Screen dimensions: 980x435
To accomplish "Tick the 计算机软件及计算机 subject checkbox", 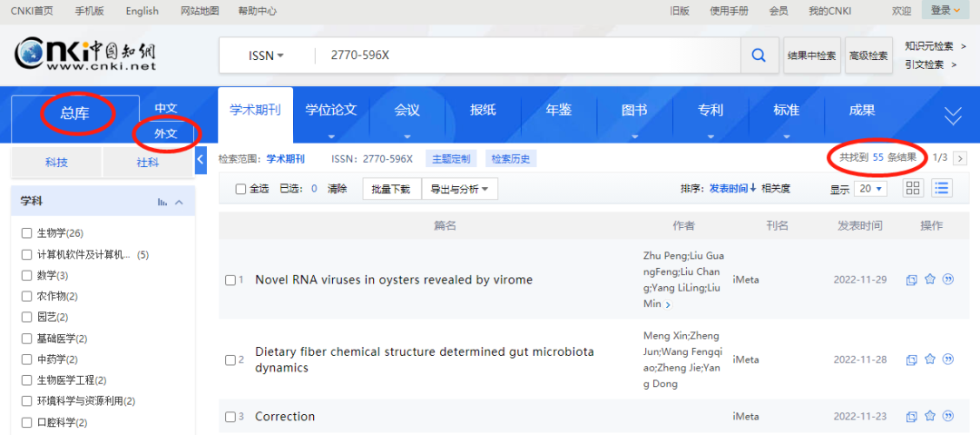I will [26, 255].
